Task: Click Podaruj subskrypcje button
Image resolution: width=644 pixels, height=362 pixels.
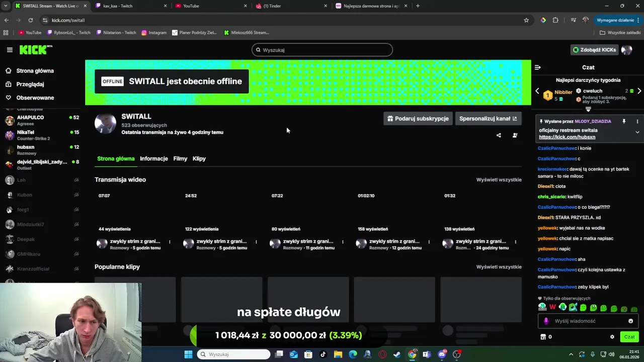Action: pyautogui.click(x=418, y=119)
